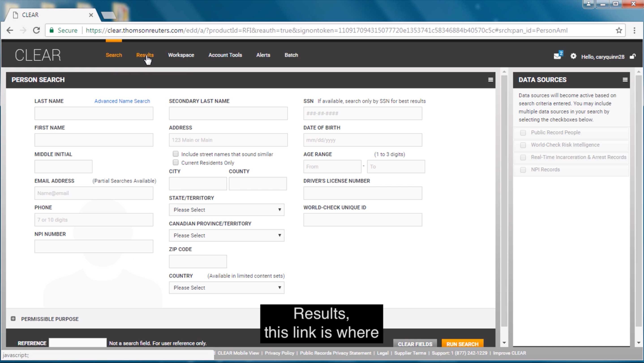Open the Person Search panel hamburger menu
The width and height of the screenshot is (644, 363).
click(490, 80)
